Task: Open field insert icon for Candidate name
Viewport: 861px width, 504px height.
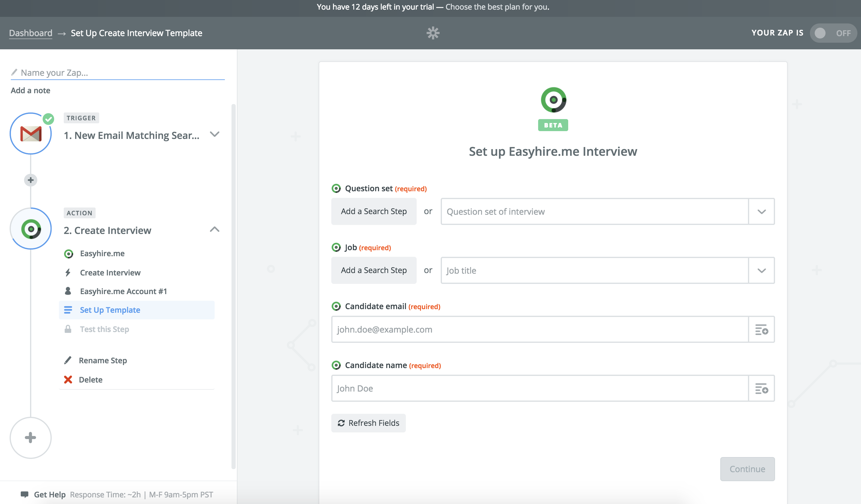Action: (x=761, y=389)
